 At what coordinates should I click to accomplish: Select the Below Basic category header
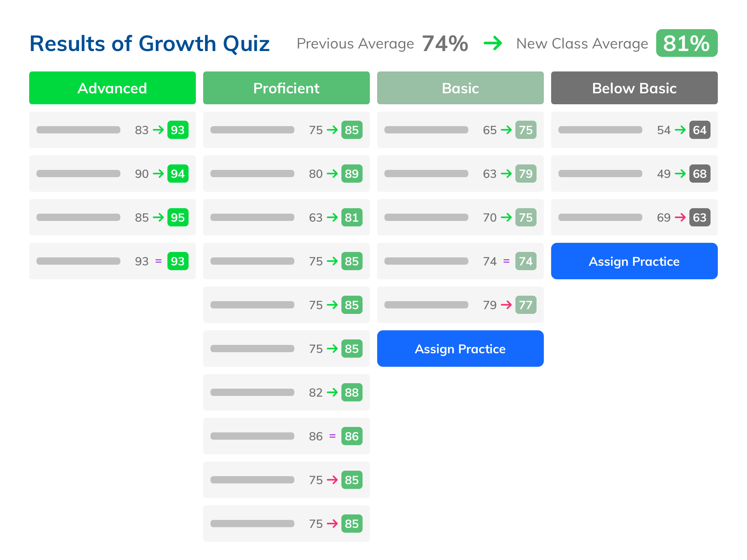tap(634, 88)
